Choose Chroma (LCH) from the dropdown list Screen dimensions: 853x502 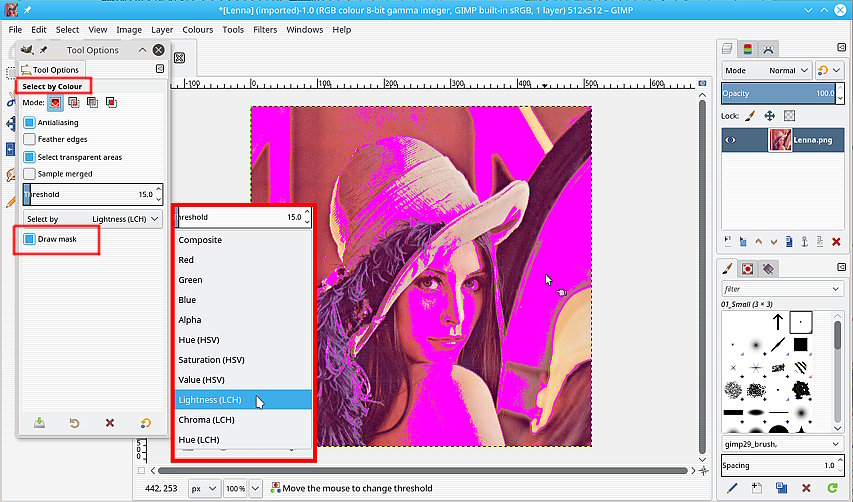click(243, 419)
